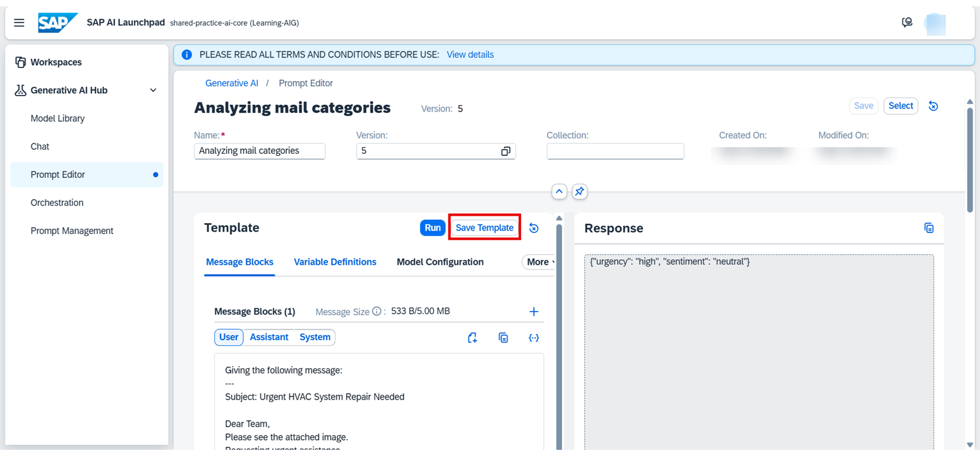
Task: Switch the message role to System
Action: click(x=315, y=337)
